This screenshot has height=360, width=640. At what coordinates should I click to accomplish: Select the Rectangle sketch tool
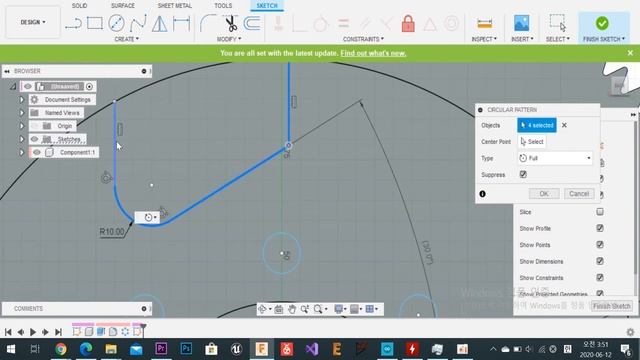(95, 23)
